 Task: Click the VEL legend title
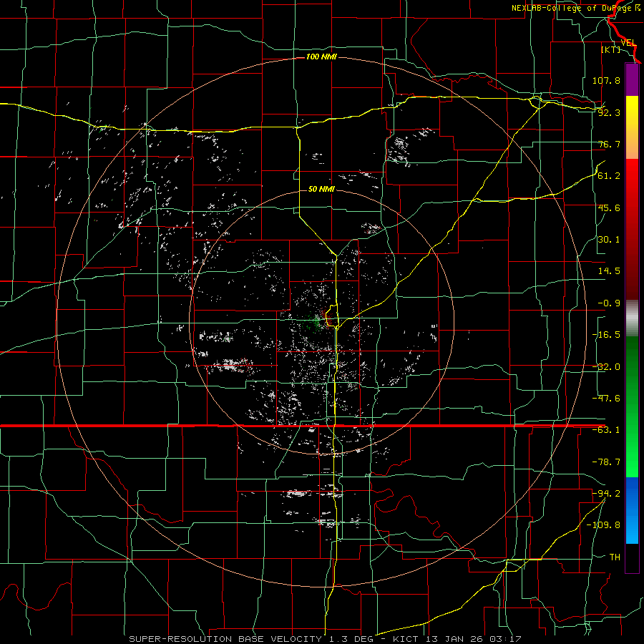[628, 43]
